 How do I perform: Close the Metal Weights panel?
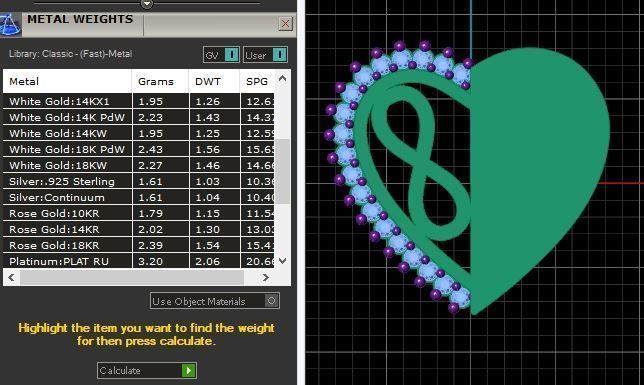285,24
